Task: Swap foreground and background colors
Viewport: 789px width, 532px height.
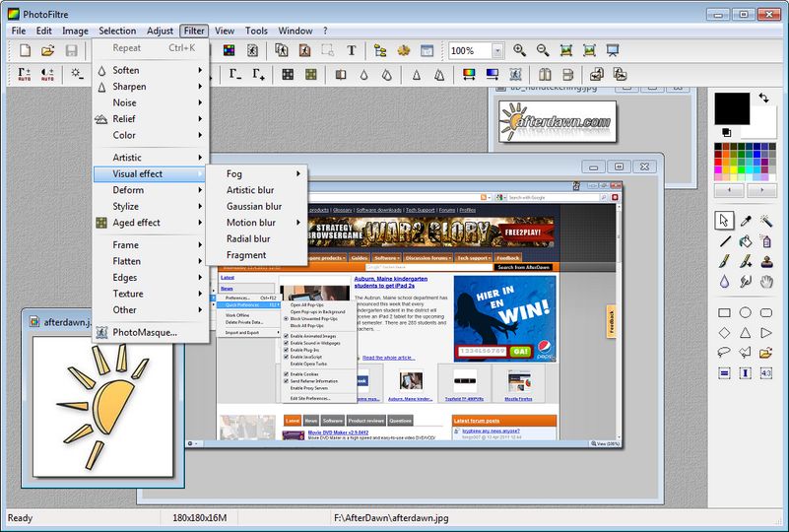Action: 763,98
